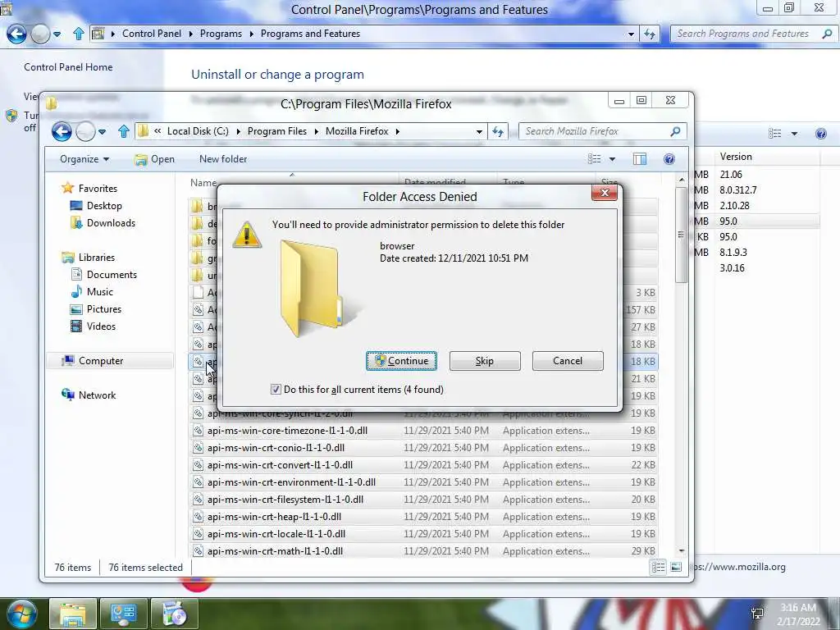Switch to large icons view in status bar
Screen dimensions: 840x630
point(676,567)
